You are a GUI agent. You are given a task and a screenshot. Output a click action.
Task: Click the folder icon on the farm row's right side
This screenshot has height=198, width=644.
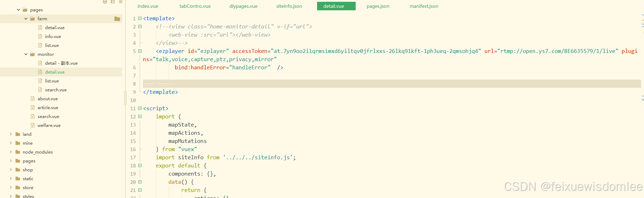pyautogui.click(x=117, y=19)
